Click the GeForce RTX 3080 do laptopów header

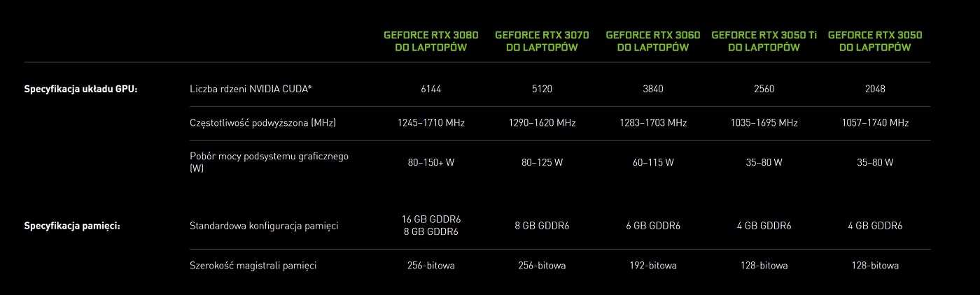tap(431, 41)
